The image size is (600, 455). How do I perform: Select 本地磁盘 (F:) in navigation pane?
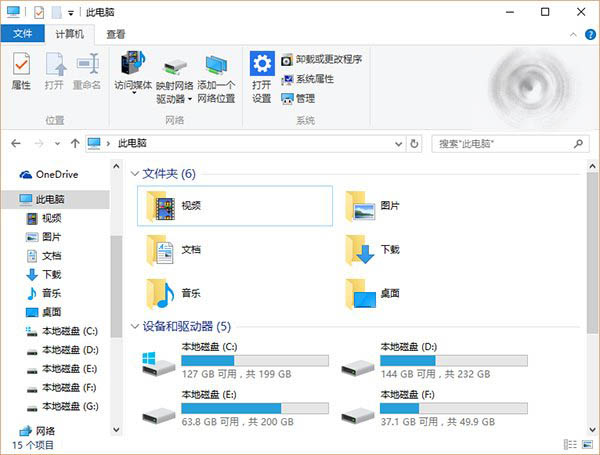[62, 388]
